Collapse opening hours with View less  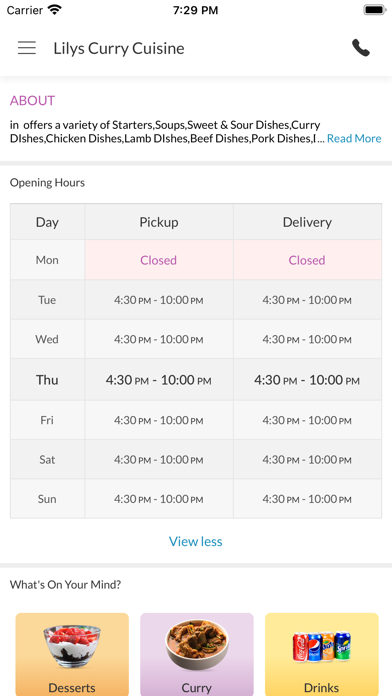(x=196, y=541)
